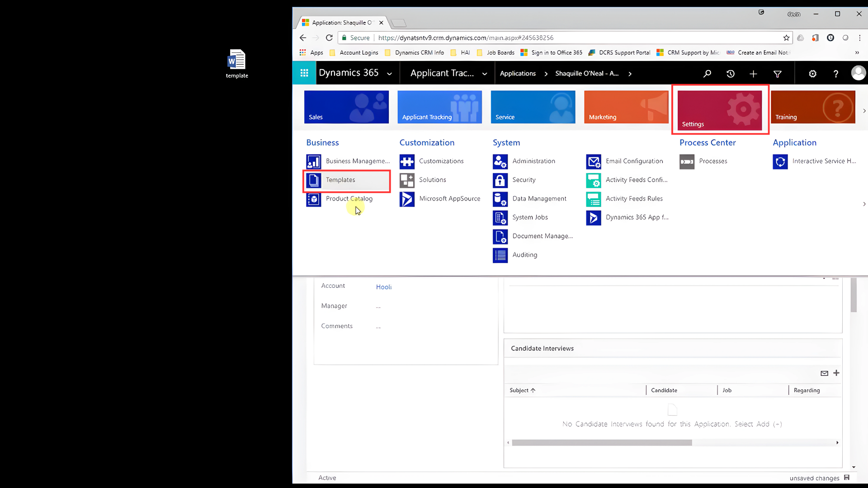Click the email icon in Candidate Interviews

[824, 373]
